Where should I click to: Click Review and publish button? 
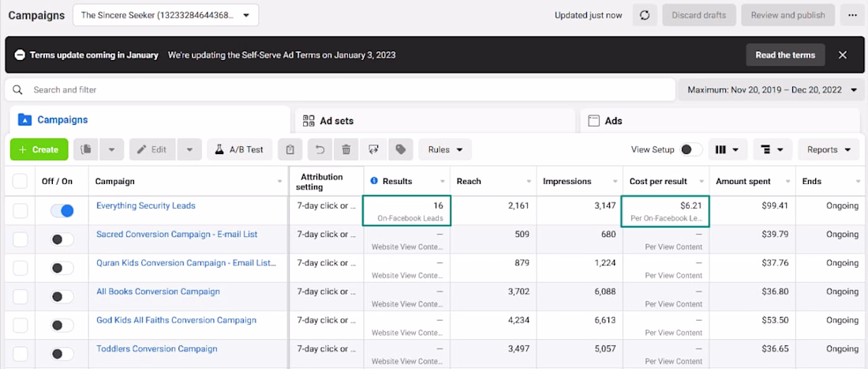point(788,15)
